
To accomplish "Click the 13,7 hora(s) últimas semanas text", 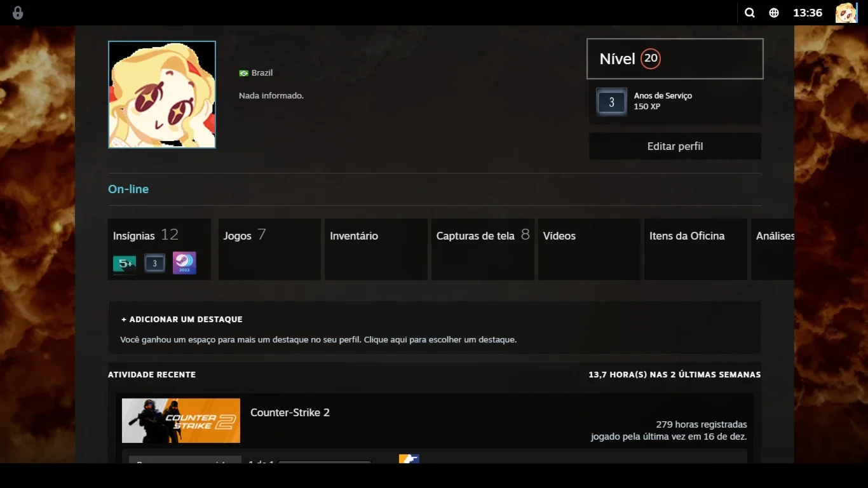I will pos(675,375).
